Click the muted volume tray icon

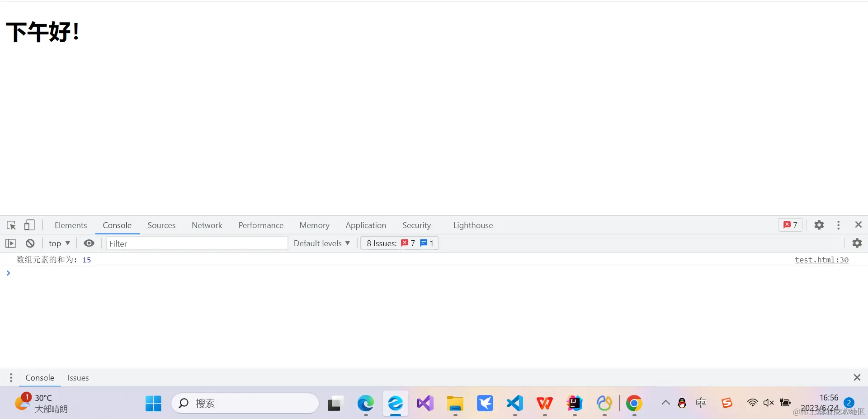click(769, 403)
